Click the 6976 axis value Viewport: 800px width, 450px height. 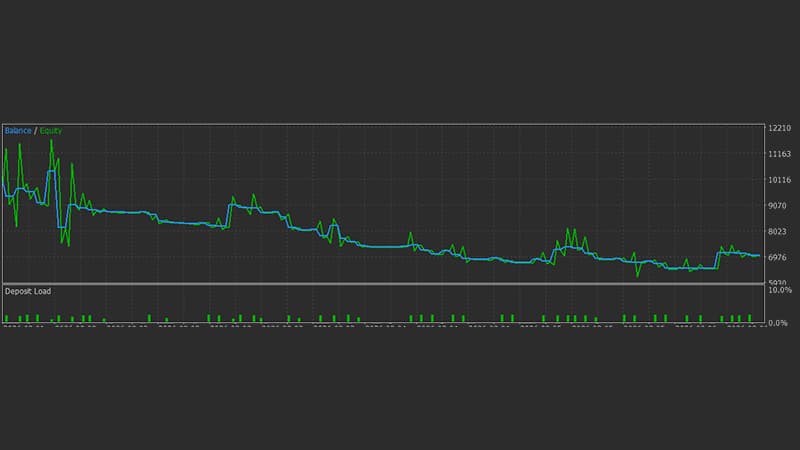[777, 257]
